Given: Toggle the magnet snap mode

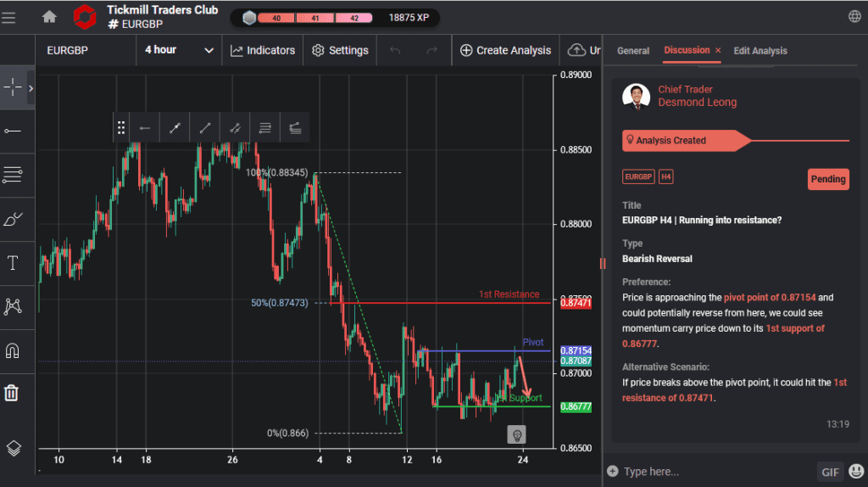Looking at the screenshot, I should (x=12, y=350).
